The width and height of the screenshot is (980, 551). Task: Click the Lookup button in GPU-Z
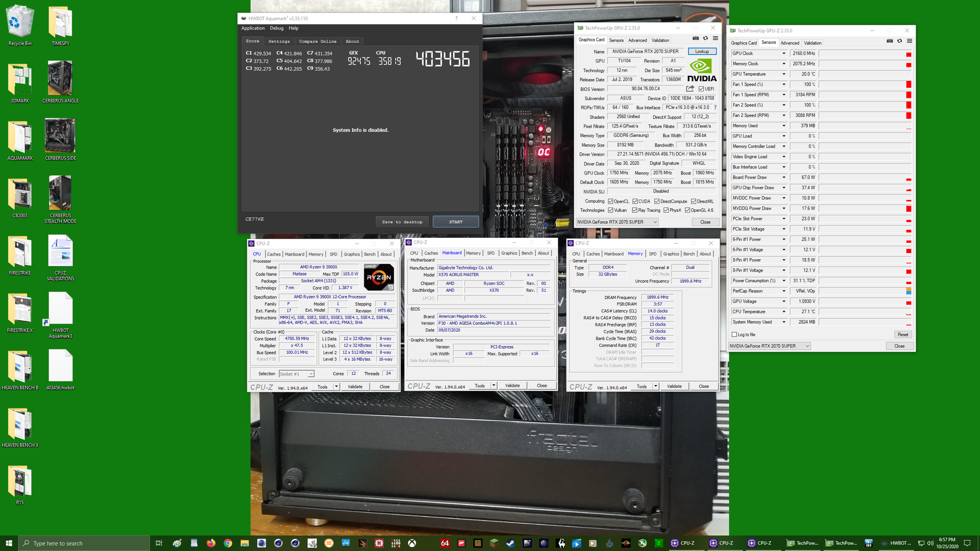[702, 52]
